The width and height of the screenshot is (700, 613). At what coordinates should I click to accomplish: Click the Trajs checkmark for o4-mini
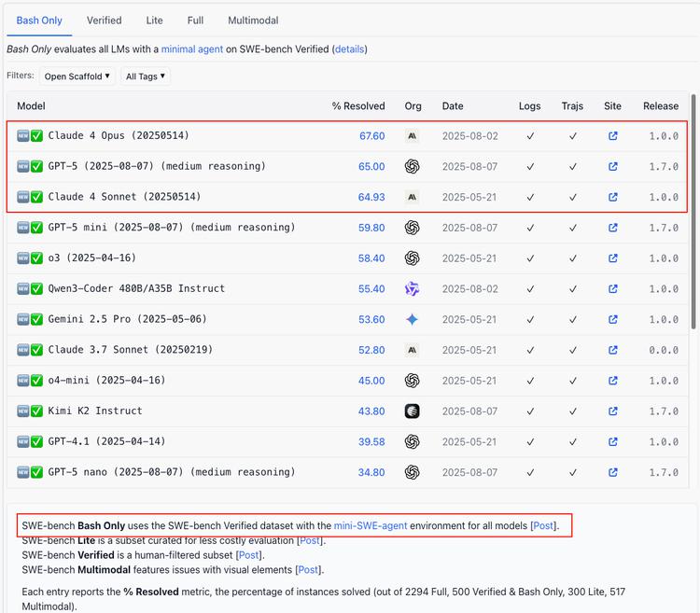click(573, 381)
